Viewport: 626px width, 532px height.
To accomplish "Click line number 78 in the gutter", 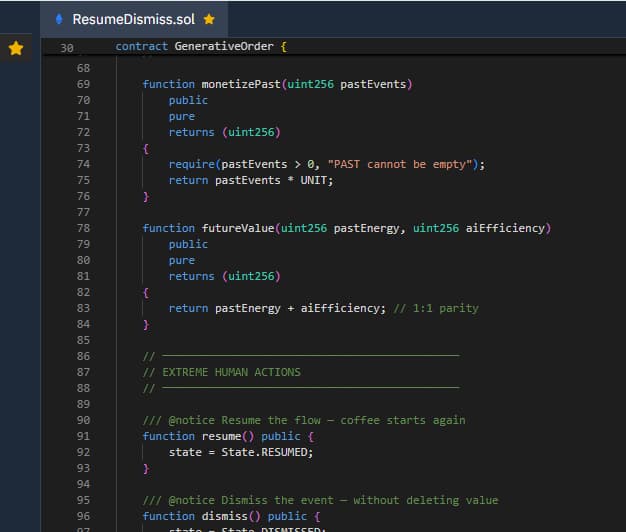I will [x=83, y=228].
